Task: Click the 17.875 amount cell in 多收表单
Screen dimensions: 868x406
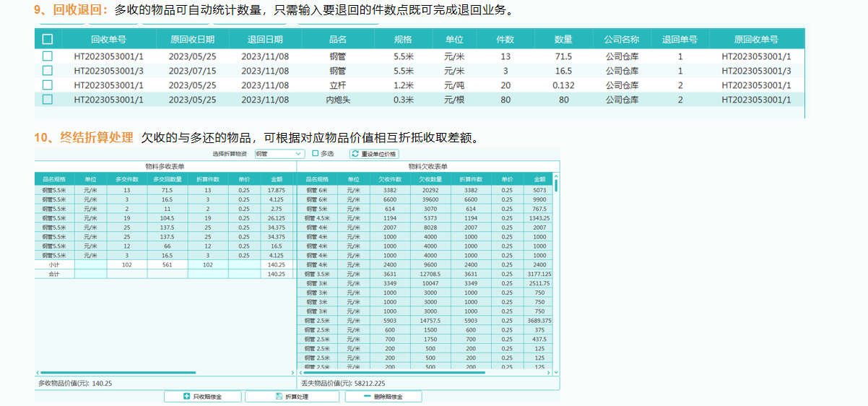Action: pyautogui.click(x=277, y=190)
